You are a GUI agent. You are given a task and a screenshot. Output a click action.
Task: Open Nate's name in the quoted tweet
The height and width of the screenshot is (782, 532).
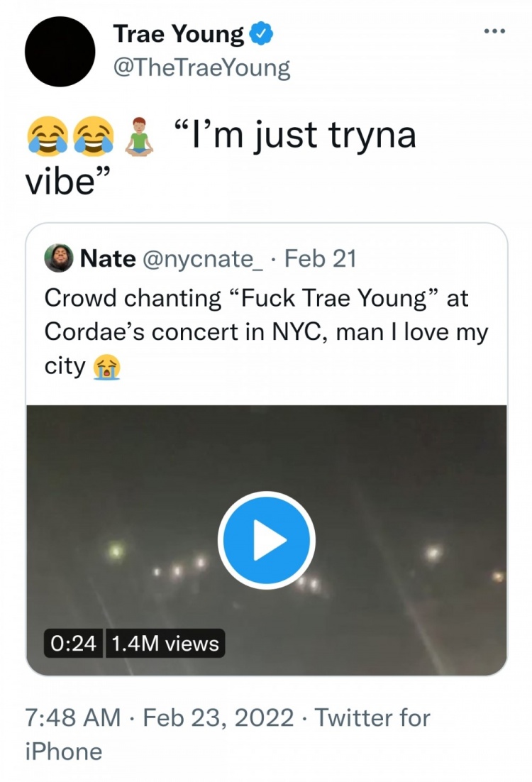pos(108,259)
